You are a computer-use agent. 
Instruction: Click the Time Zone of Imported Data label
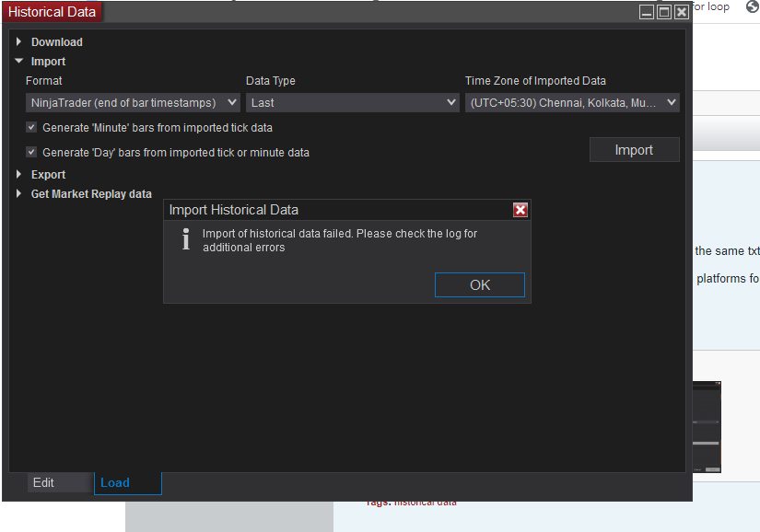(x=535, y=81)
